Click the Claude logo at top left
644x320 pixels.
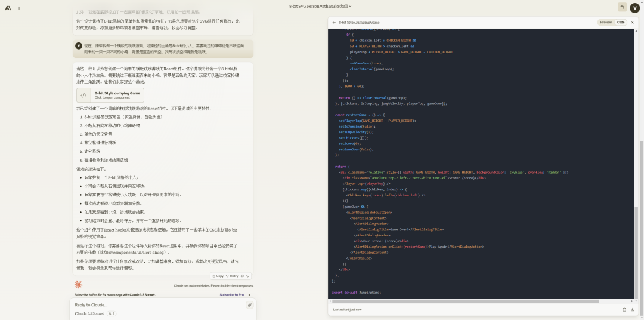point(8,8)
